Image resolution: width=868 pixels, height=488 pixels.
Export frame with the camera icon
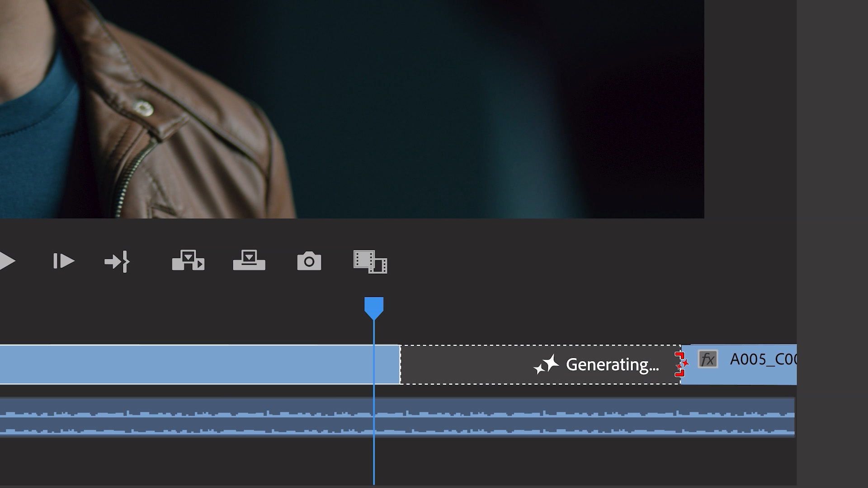click(x=309, y=261)
